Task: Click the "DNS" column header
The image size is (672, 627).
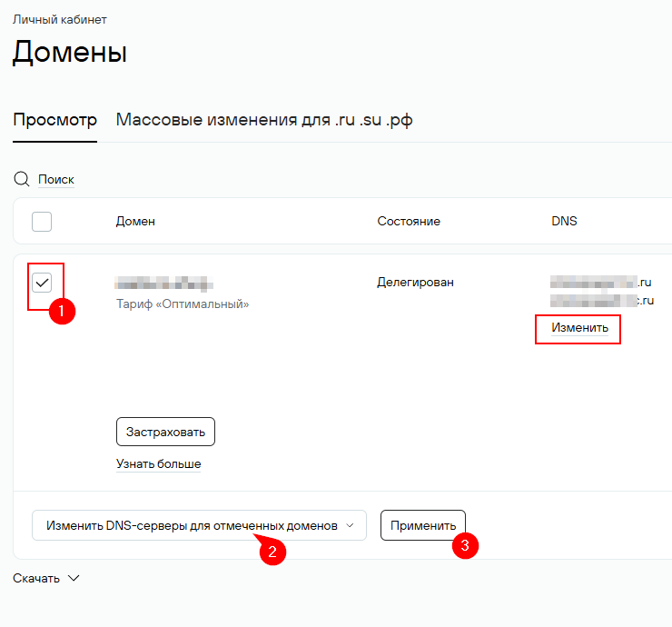Action: [x=564, y=221]
